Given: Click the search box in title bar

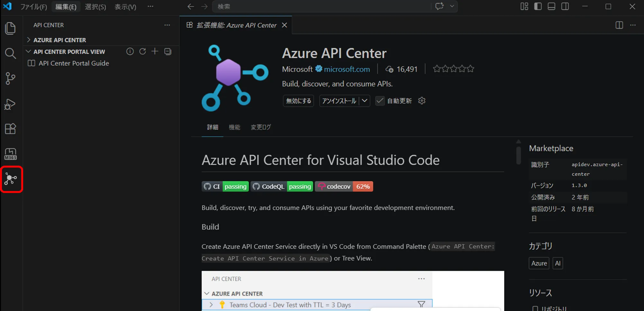Looking at the screenshot, I should tap(322, 6).
